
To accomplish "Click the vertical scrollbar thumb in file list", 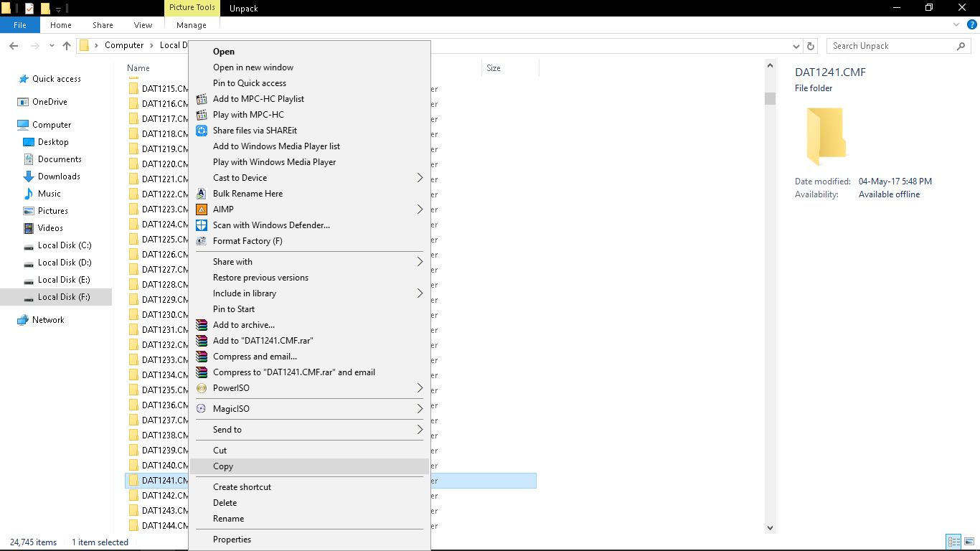I will pyautogui.click(x=771, y=98).
